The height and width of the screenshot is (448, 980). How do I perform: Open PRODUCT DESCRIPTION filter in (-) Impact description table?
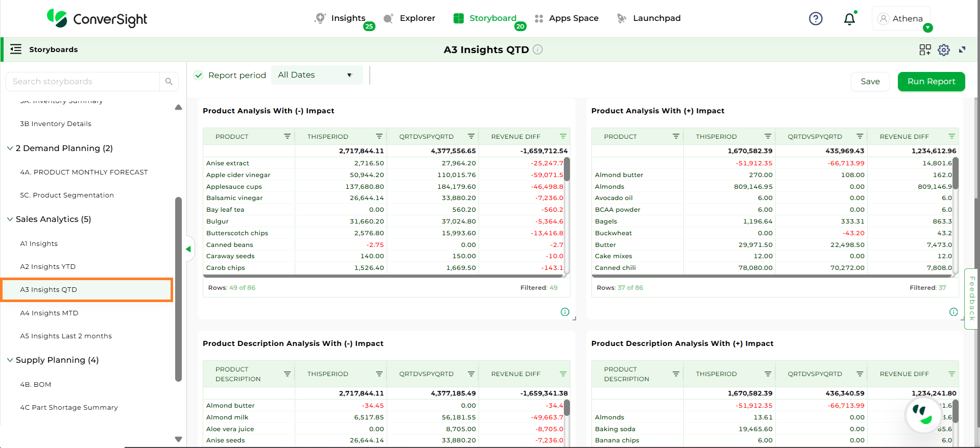click(288, 374)
